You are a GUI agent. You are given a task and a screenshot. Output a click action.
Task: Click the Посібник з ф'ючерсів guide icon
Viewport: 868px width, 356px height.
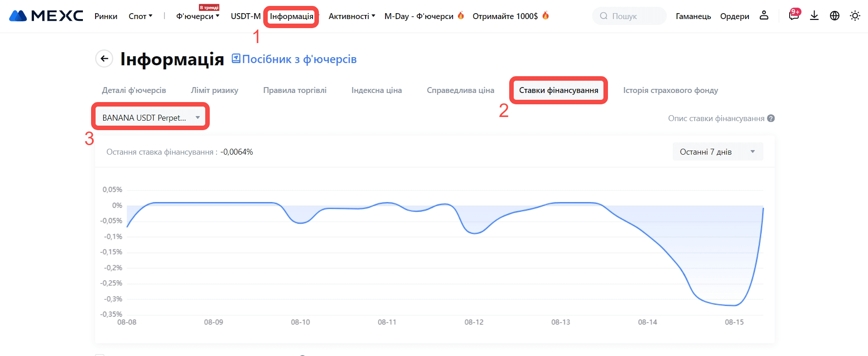[x=236, y=59]
